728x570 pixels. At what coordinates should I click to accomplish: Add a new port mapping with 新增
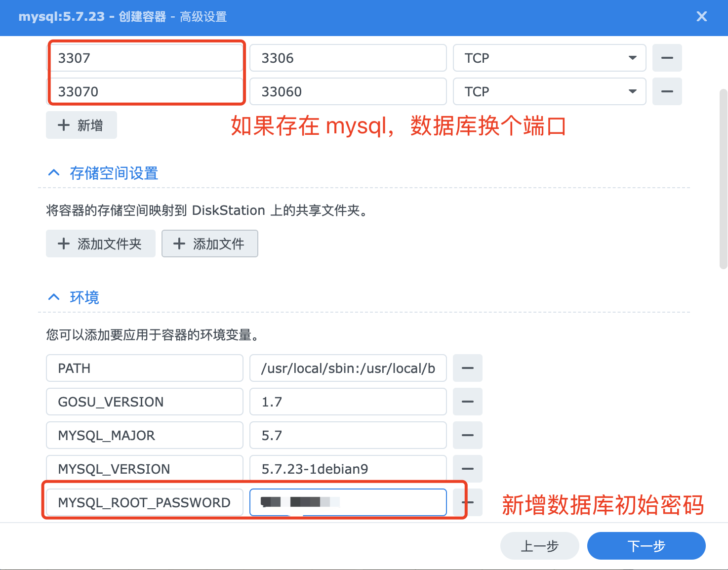point(81,125)
